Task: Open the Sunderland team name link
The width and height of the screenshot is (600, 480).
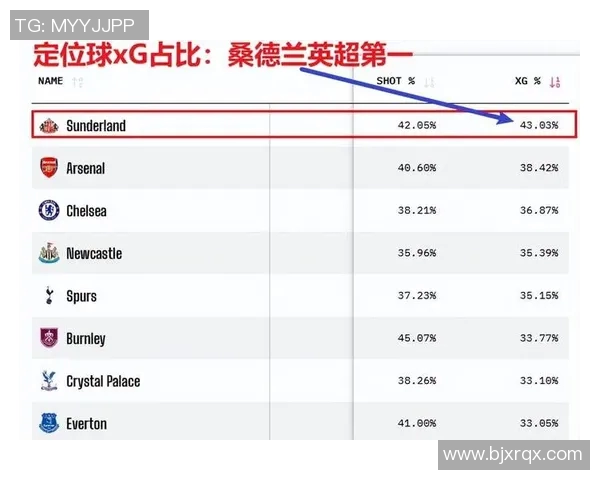Action: [x=96, y=126]
